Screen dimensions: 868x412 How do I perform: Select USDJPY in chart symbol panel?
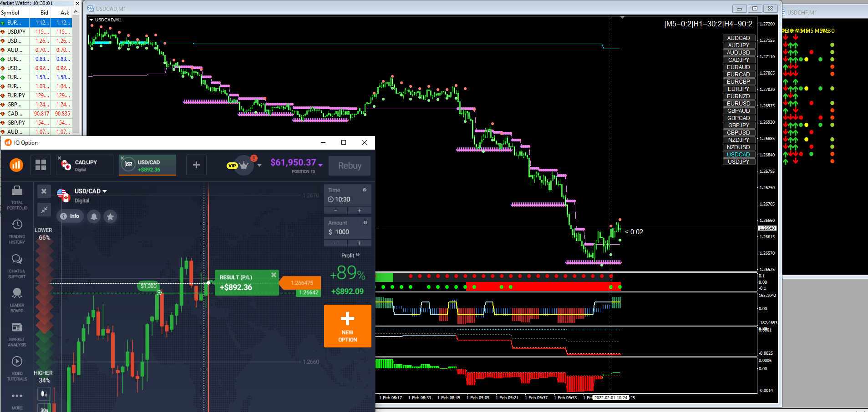point(739,162)
